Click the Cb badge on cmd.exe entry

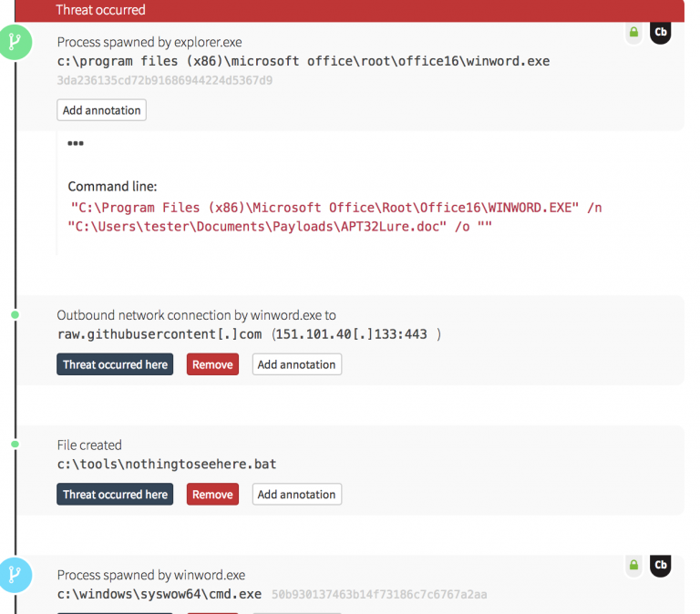661,566
